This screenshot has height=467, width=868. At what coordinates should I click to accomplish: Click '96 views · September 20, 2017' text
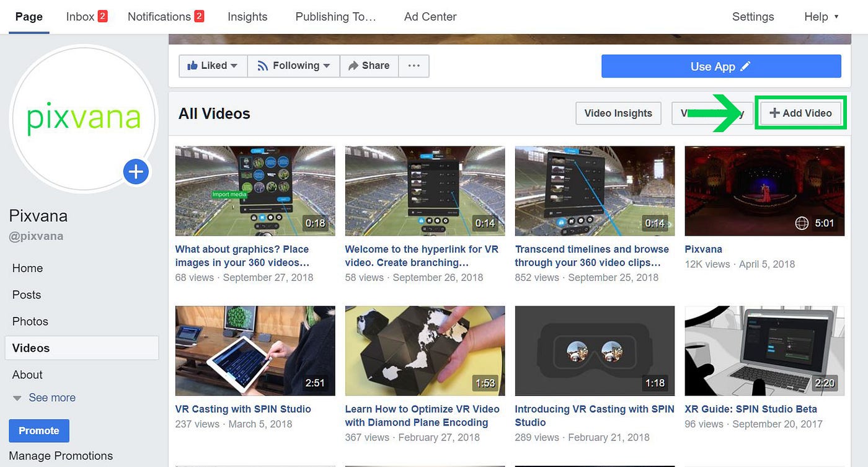[754, 424]
